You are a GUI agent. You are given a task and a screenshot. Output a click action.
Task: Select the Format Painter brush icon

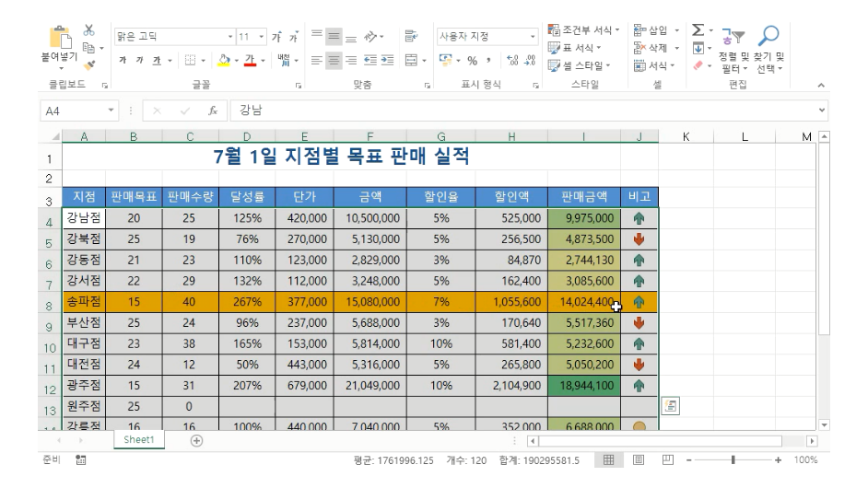tap(89, 66)
